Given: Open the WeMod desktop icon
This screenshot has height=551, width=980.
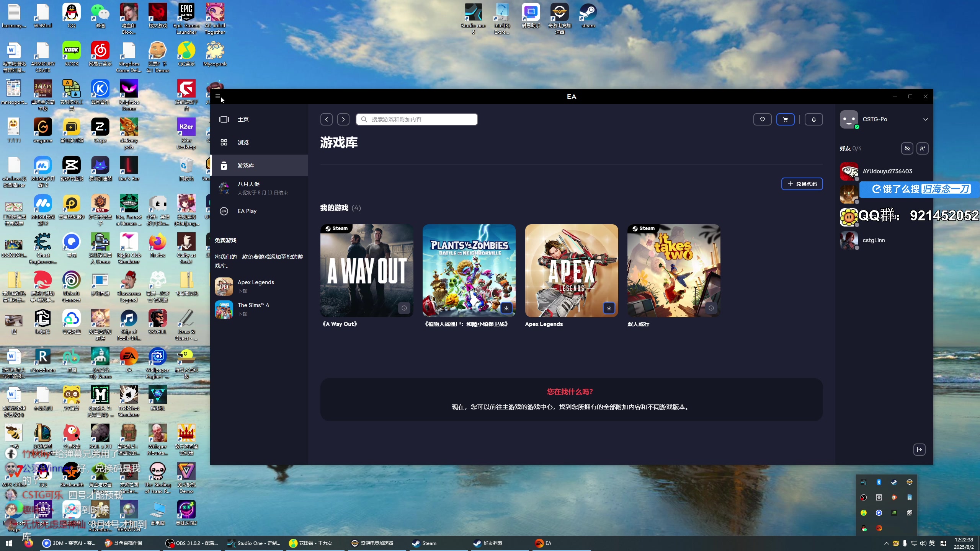Looking at the screenshot, I should pos(43,16).
